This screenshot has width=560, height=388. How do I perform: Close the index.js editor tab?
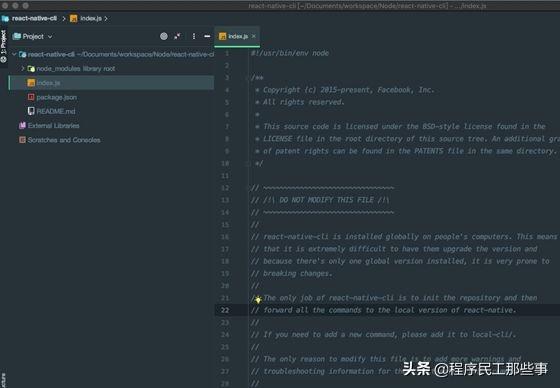(254, 36)
